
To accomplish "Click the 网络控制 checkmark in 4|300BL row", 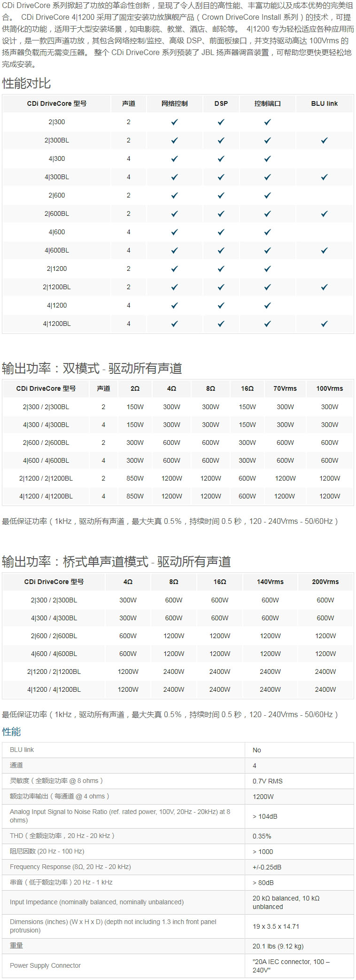I will [x=174, y=177].
